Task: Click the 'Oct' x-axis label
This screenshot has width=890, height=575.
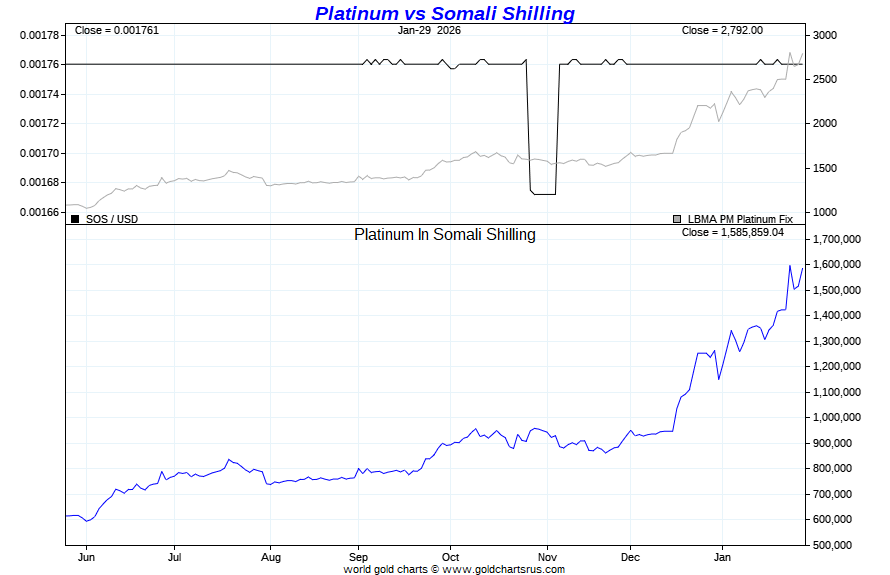Action: (450, 557)
